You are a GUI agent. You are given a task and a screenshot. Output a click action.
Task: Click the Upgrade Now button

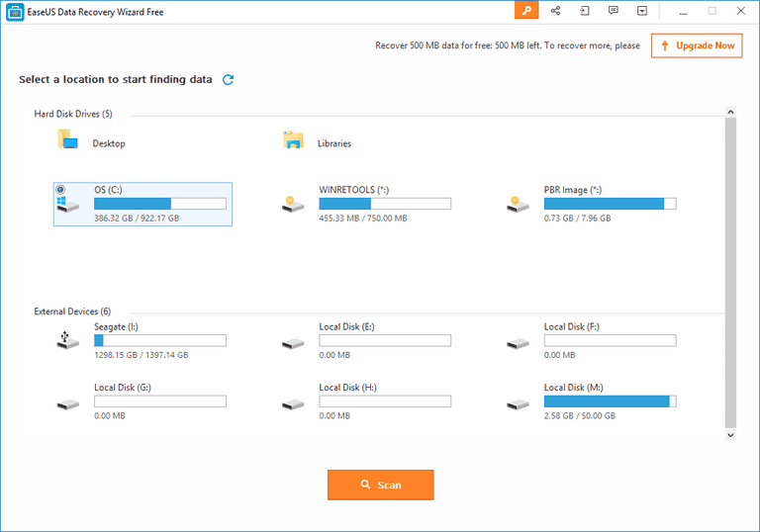coord(697,45)
